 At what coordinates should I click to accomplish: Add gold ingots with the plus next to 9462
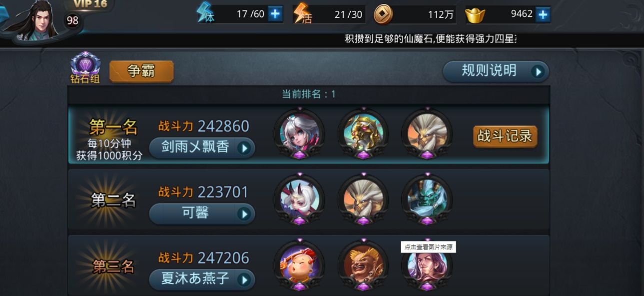[x=543, y=14]
